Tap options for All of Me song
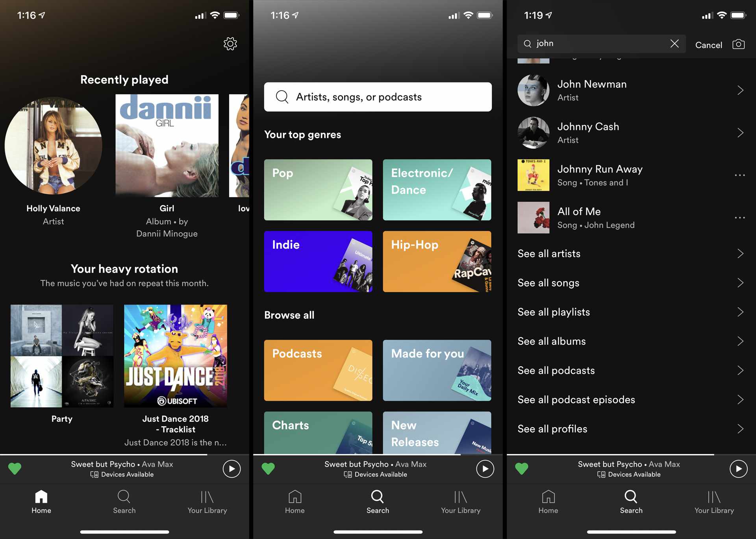Screen dimensions: 756x539 [739, 217]
